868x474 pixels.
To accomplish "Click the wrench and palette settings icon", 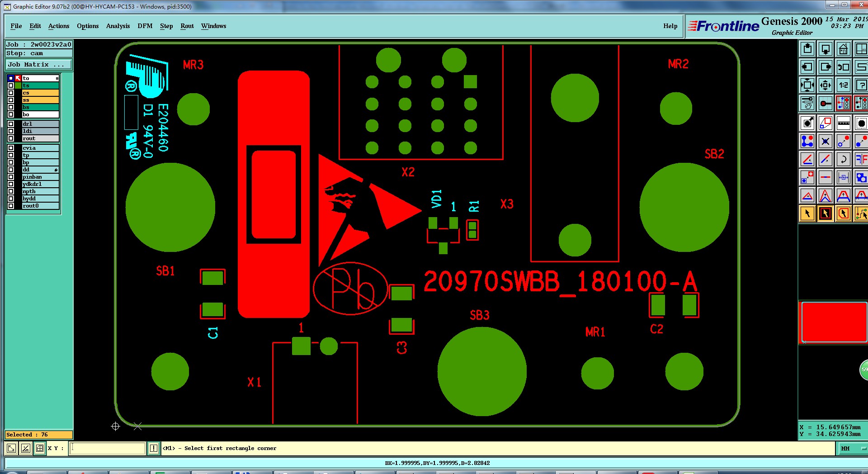I will pyautogui.click(x=807, y=103).
